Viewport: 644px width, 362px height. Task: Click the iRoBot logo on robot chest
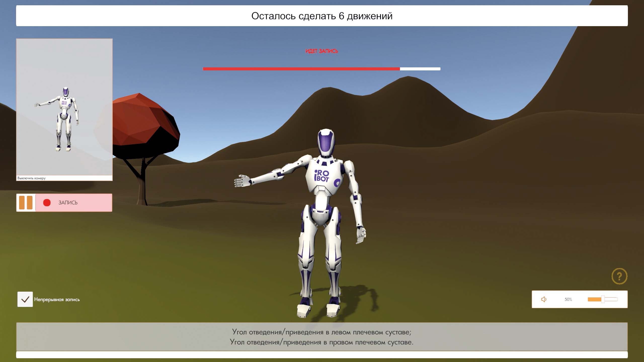pos(322,175)
